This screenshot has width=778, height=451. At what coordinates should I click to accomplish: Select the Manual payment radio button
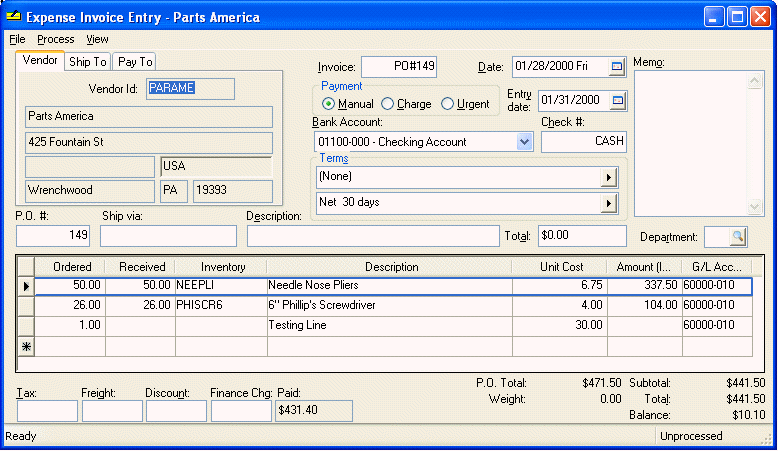[328, 104]
